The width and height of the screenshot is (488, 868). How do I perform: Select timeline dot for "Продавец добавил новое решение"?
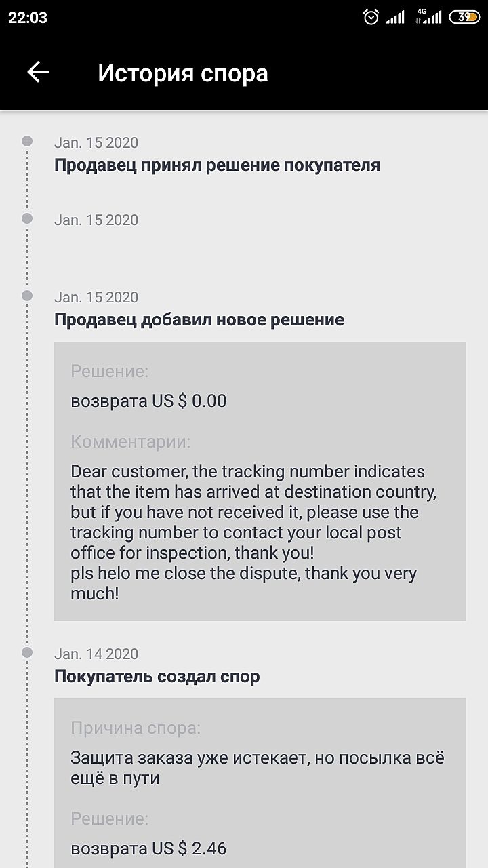[27, 296]
